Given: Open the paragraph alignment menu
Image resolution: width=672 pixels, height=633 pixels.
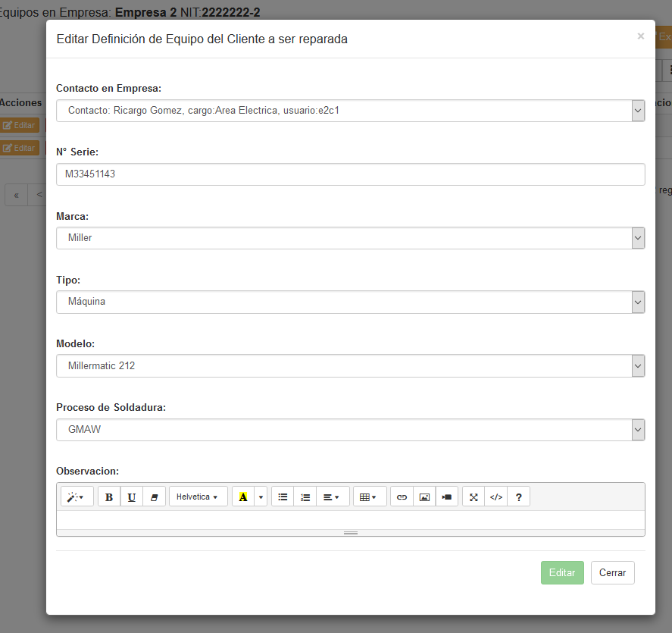Looking at the screenshot, I should (x=333, y=497).
